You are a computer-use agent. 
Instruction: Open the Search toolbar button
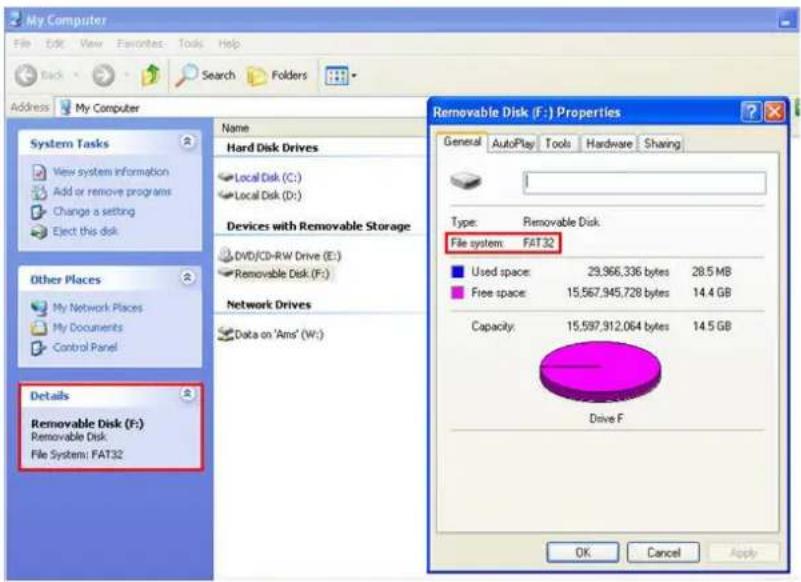click(205, 76)
